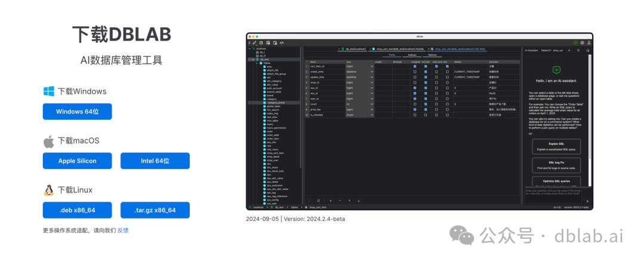Click en-US language in DBLAB status bar
Image resolution: width=644 pixels, height=262 pixels.
click(x=558, y=208)
